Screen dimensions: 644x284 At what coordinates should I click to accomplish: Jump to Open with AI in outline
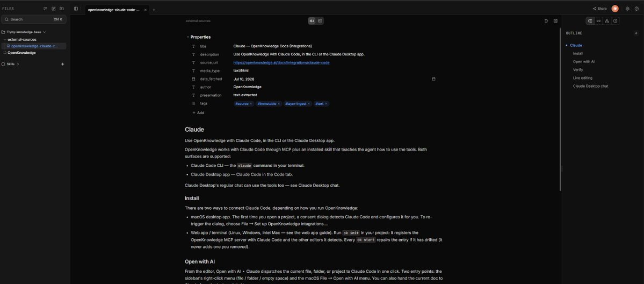tap(584, 62)
